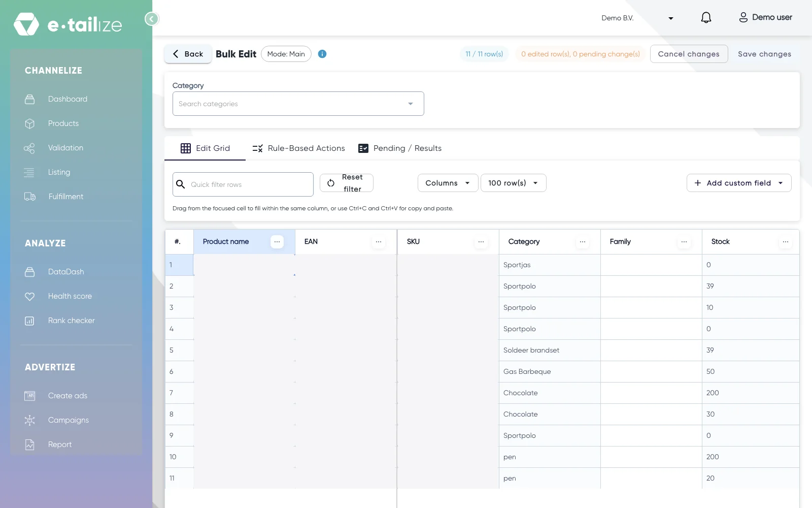The image size is (812, 508).
Task: Switch to the Edit Grid tab
Action: click(x=205, y=148)
